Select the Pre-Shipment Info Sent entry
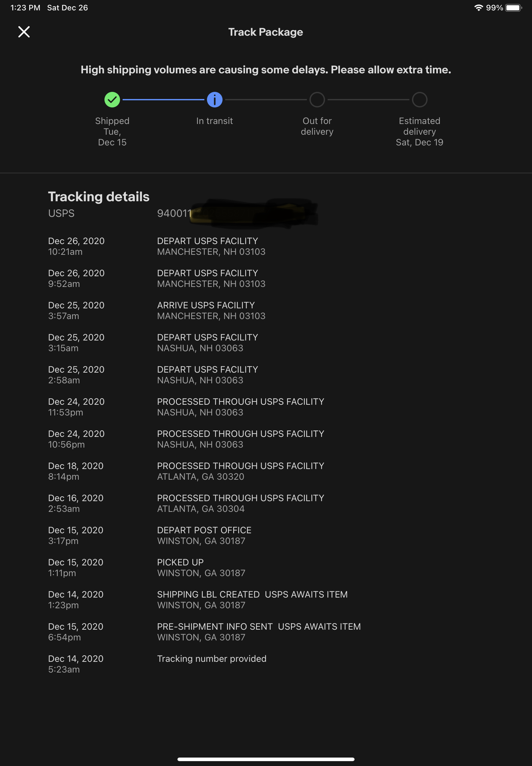 259,632
